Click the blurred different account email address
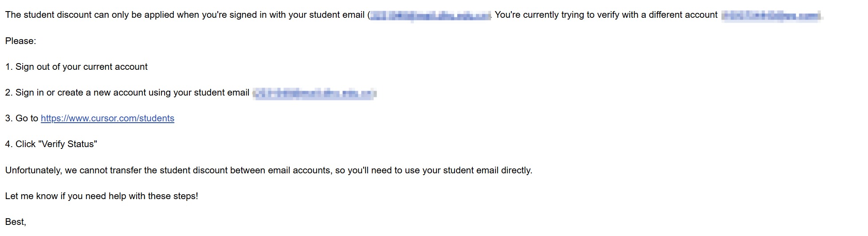 (x=771, y=16)
